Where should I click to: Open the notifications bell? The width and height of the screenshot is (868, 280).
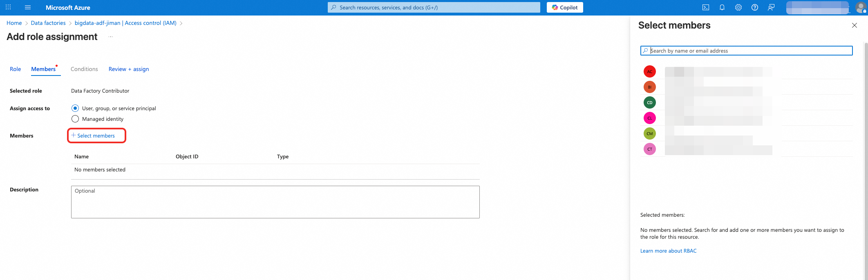[722, 7]
